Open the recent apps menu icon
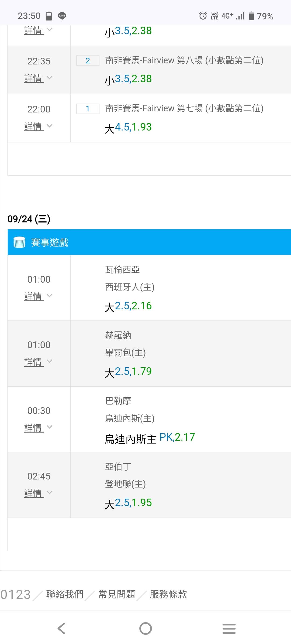291x644 pixels. coord(229,629)
